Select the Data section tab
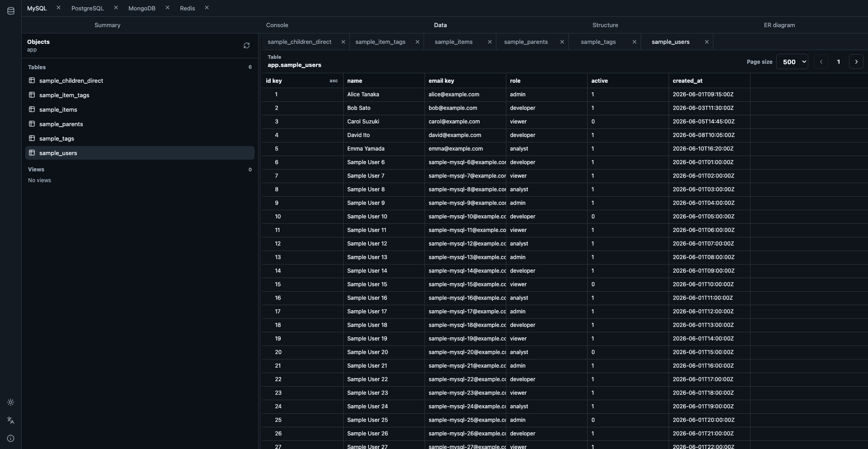The image size is (868, 449). (x=440, y=25)
